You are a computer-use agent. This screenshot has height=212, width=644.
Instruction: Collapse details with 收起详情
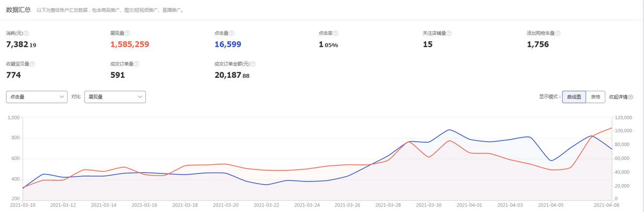(x=621, y=97)
